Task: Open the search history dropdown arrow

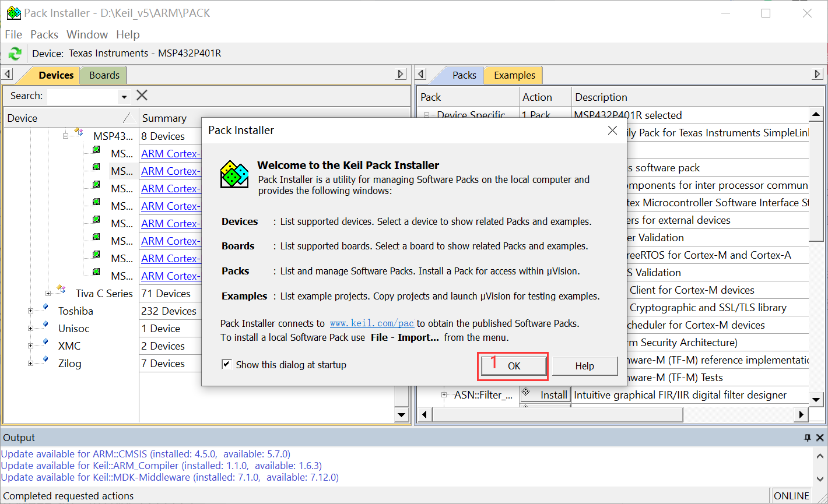Action: pyautogui.click(x=124, y=97)
